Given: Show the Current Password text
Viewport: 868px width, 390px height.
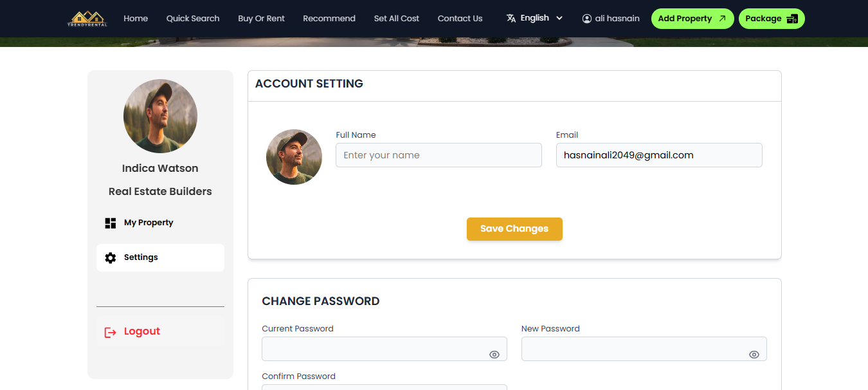Looking at the screenshot, I should click(x=494, y=355).
